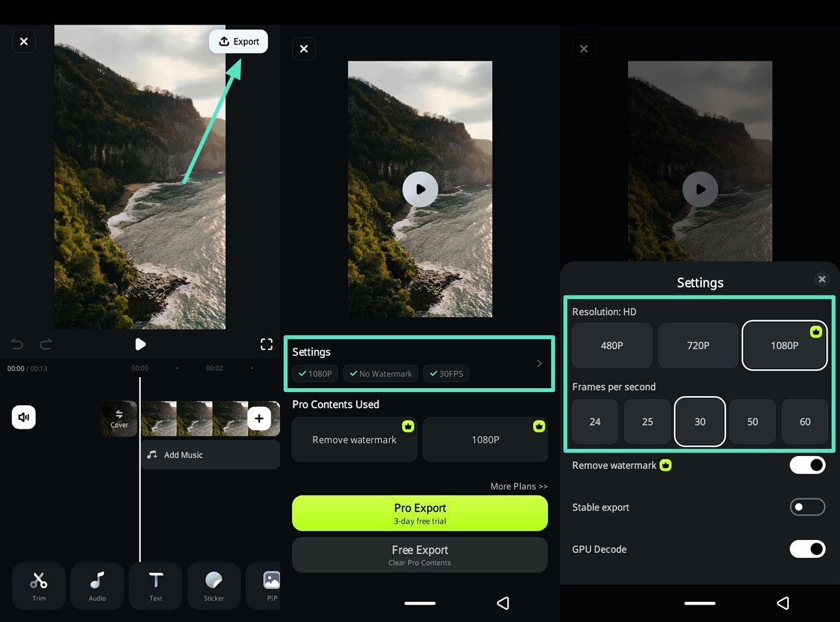Tap the No Watermark chip
The image size is (840, 622).
381,373
